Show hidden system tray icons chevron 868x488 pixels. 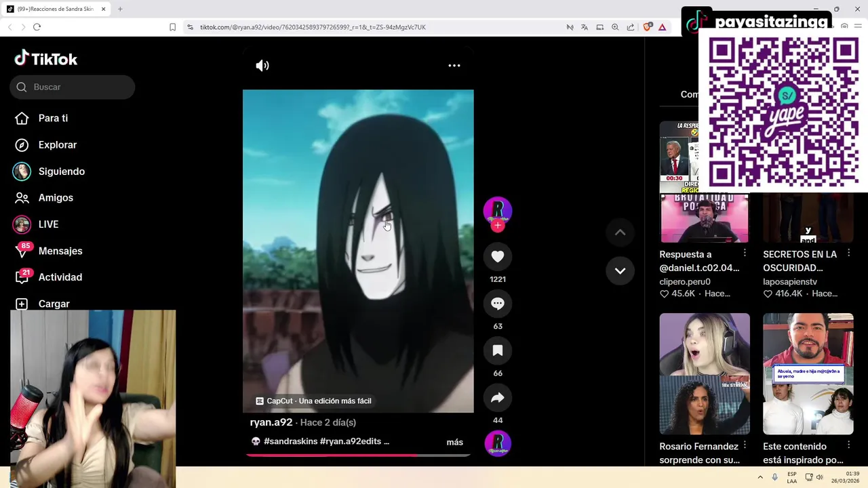point(760,477)
